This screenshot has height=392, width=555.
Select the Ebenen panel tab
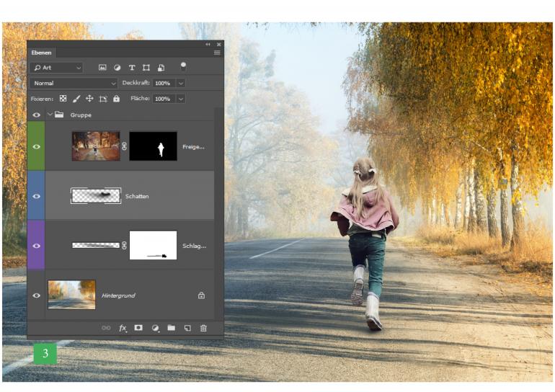(x=41, y=53)
